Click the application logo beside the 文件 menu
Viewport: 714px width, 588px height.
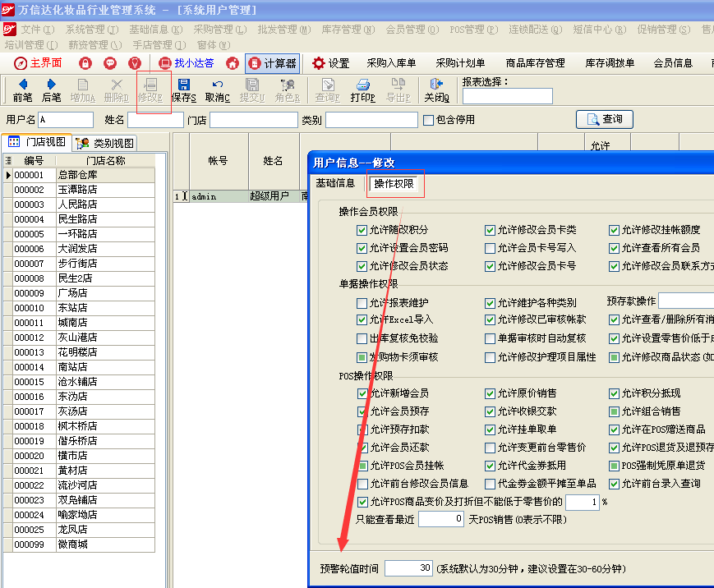[10, 30]
